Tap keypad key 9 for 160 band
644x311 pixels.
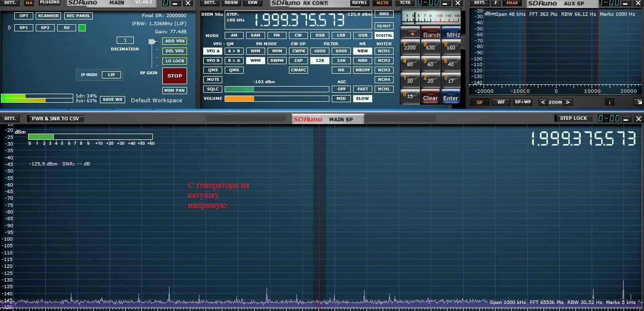[450, 47]
